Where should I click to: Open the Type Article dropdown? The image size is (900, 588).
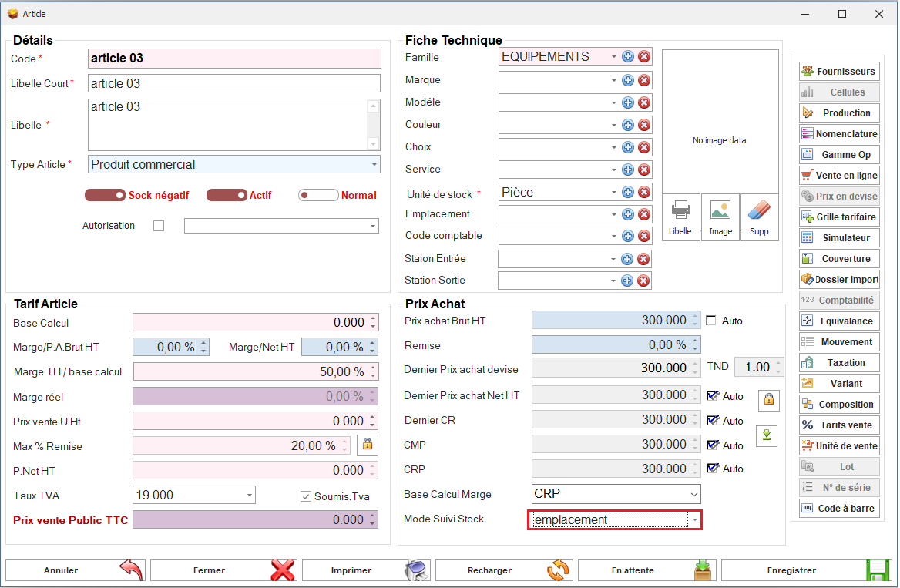[374, 164]
